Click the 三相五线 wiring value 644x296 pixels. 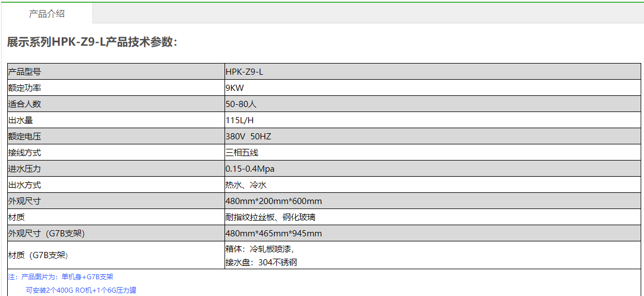(242, 152)
